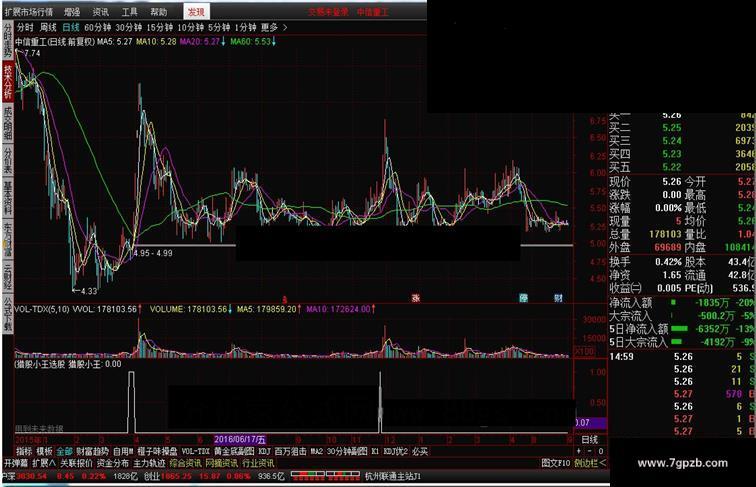Click the 现价 5.26 value
The width and height of the screenshot is (756, 487).
click(x=672, y=182)
